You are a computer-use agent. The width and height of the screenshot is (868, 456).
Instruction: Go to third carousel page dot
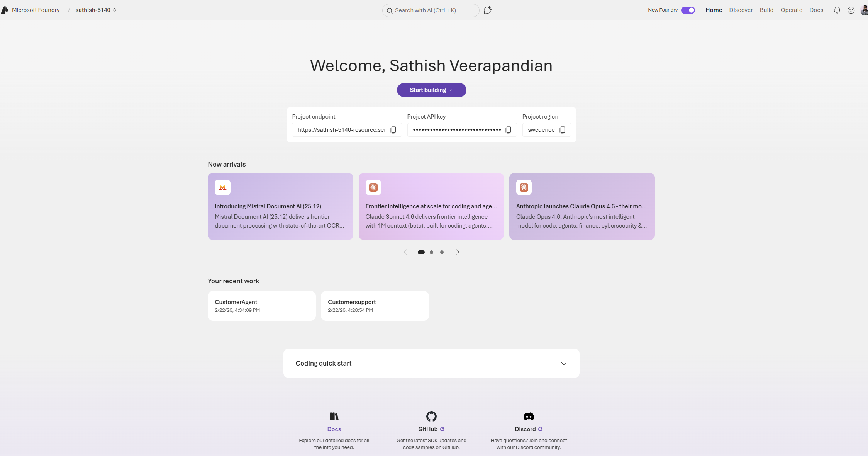(442, 252)
